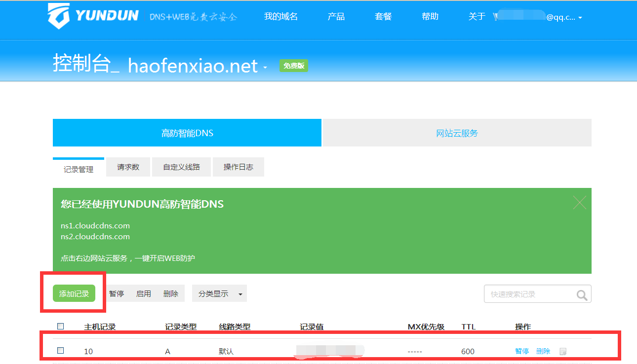View the 操作日志 tab
Image resolution: width=637 pixels, height=364 pixels.
tap(238, 167)
